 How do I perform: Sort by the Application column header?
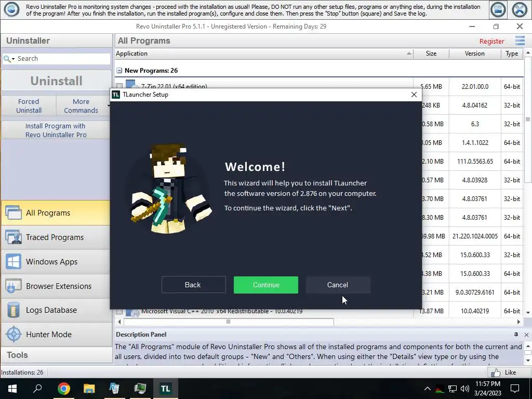tap(263, 54)
